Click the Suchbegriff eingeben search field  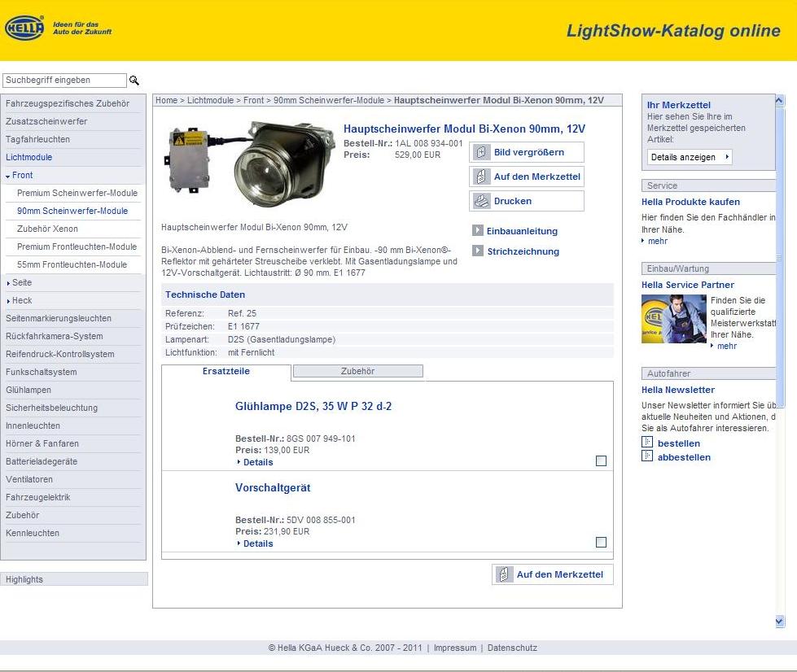click(x=64, y=81)
